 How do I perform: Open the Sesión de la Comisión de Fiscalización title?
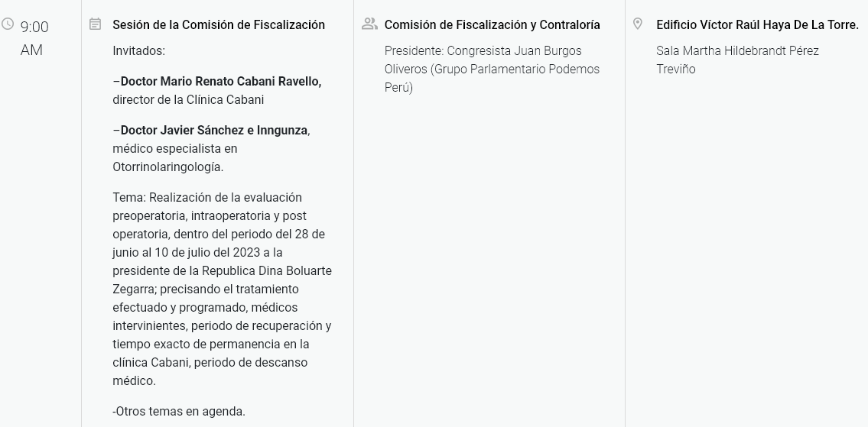[x=219, y=25]
